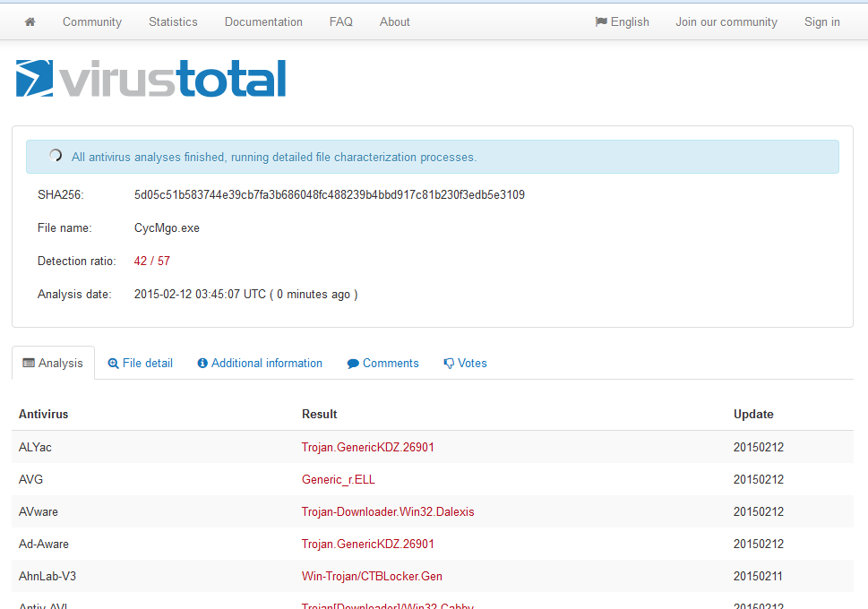Click AVware in the antivirus list
This screenshot has height=609, width=868.
click(x=39, y=511)
